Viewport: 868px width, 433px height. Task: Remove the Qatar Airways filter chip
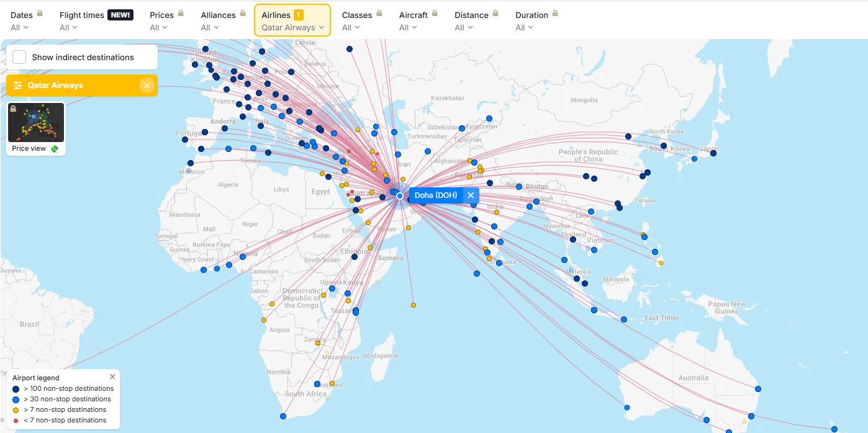(x=147, y=86)
